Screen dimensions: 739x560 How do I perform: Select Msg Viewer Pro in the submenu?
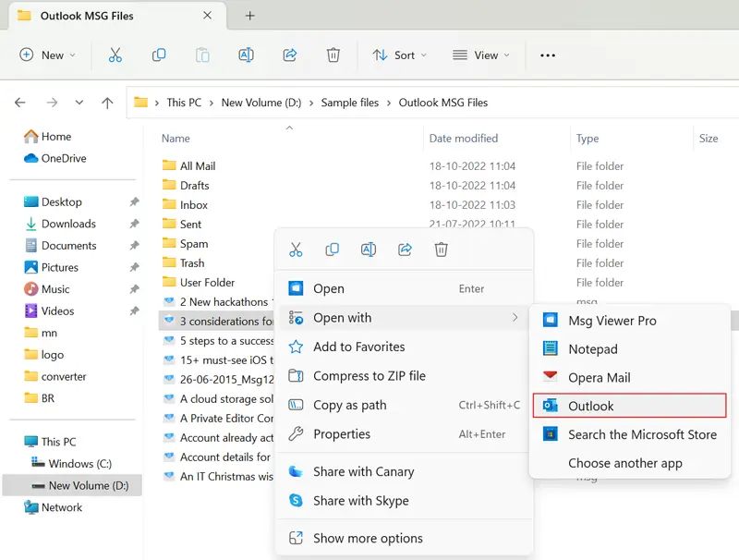[x=612, y=321]
